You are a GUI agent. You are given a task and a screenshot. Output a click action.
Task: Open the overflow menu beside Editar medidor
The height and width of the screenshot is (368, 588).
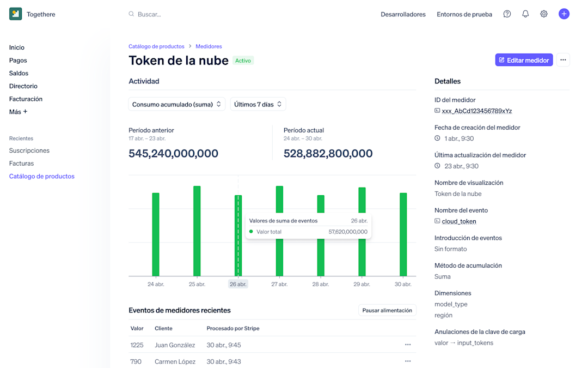[x=563, y=59]
